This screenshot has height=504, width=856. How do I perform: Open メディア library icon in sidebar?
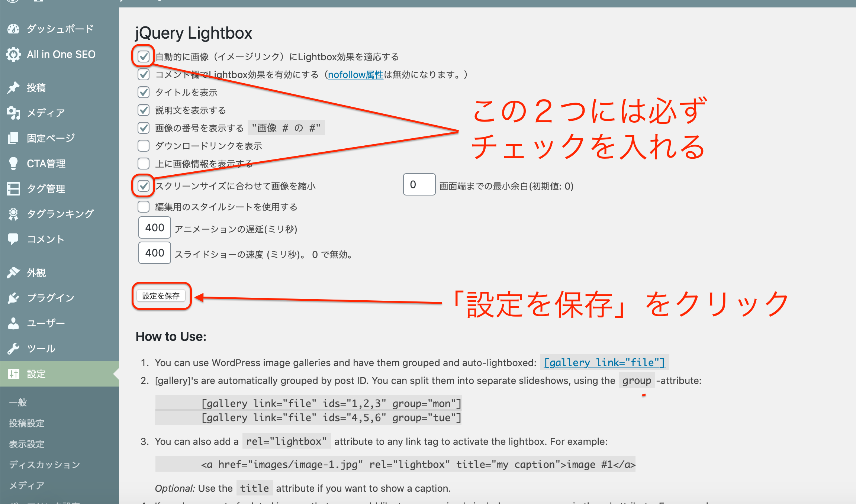pos(13,113)
